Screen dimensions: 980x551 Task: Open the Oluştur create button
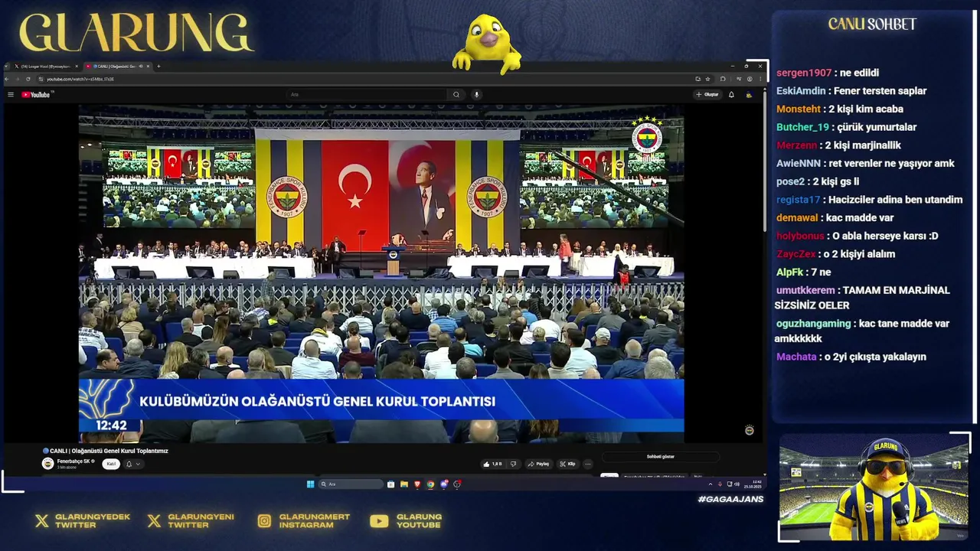(707, 94)
